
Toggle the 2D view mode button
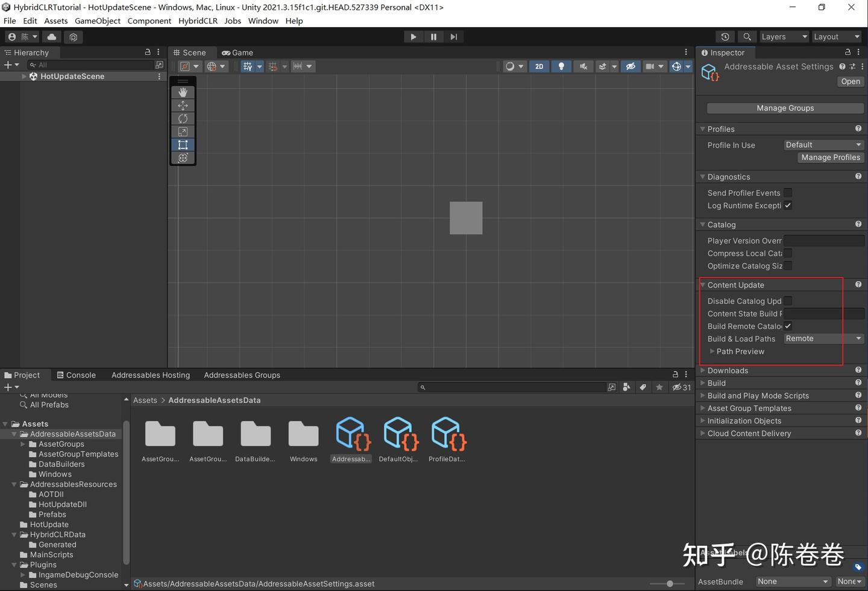point(539,66)
